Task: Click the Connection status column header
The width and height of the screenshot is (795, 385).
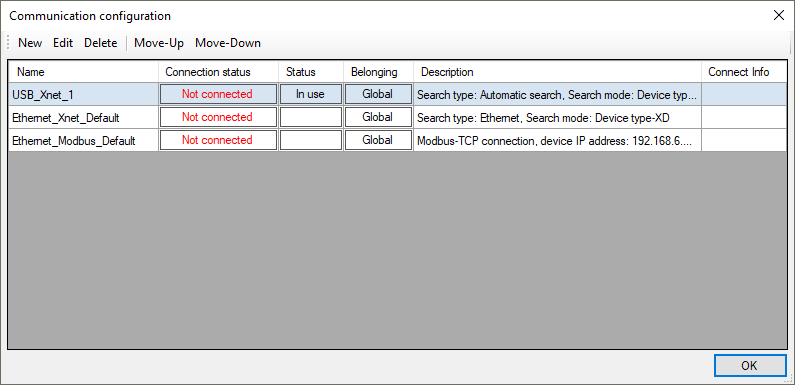Action: tap(219, 72)
